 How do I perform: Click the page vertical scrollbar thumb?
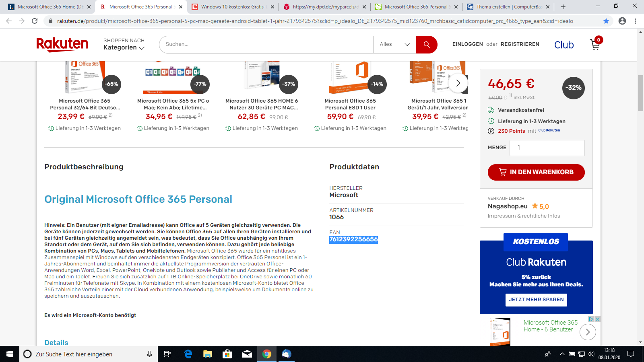640,93
